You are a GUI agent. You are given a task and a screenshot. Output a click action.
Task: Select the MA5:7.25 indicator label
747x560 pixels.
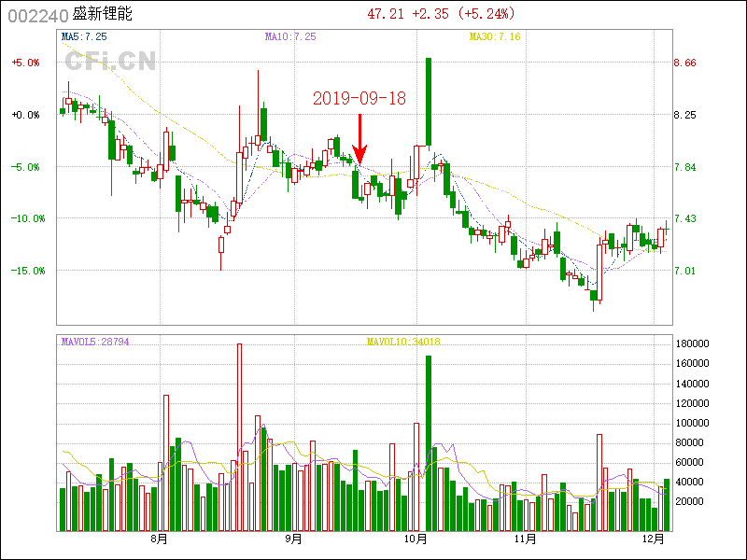[84, 36]
